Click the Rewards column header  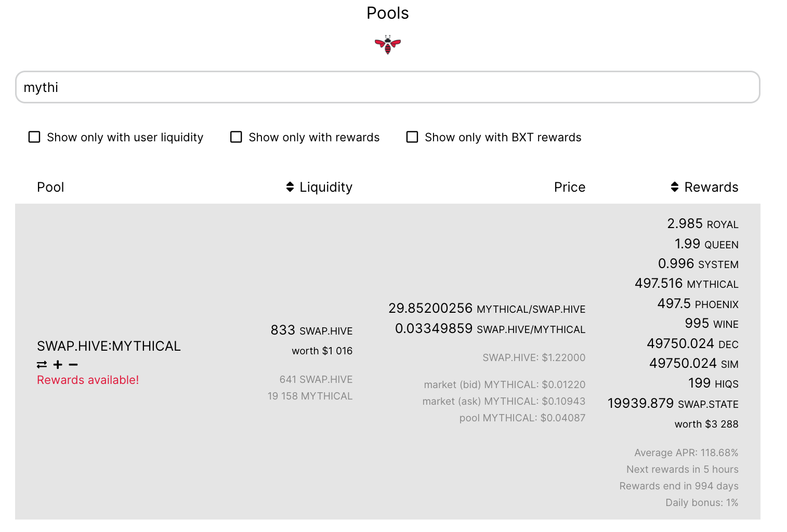pos(711,187)
